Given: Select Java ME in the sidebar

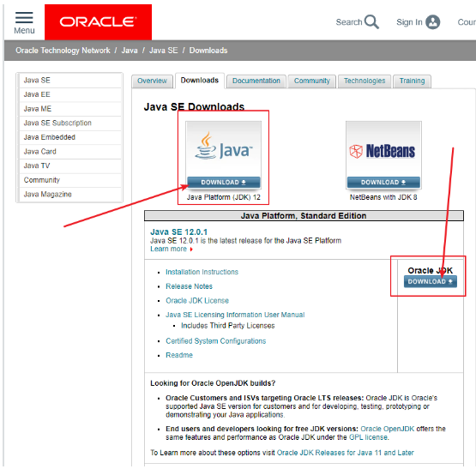Looking at the screenshot, I should (x=70, y=109).
